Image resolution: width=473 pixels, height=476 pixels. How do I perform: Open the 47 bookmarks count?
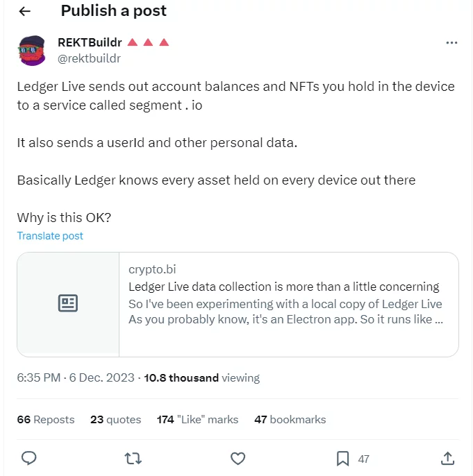tap(290, 420)
